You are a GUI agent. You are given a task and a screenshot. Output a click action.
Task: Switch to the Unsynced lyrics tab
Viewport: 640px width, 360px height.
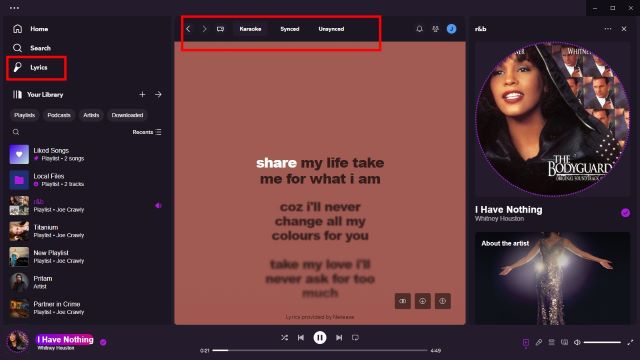[x=331, y=29]
